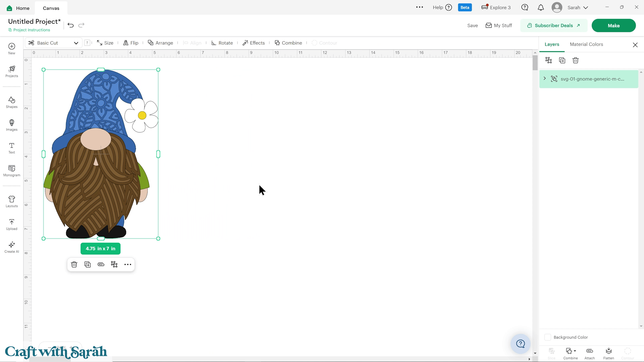Open Subscriber Deals
644x362 pixels.
pos(554,25)
